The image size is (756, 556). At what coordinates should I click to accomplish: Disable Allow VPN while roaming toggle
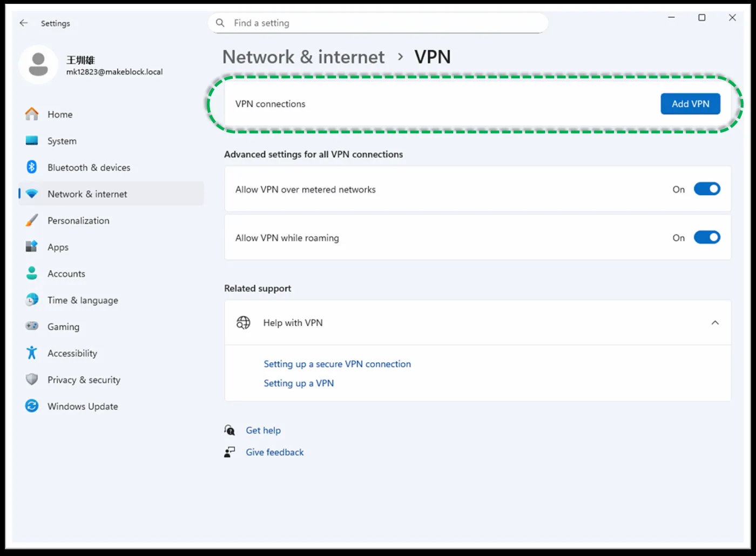[707, 238]
